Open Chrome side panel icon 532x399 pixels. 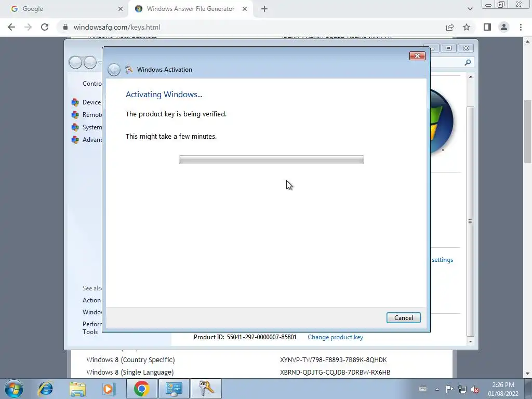coord(487,27)
